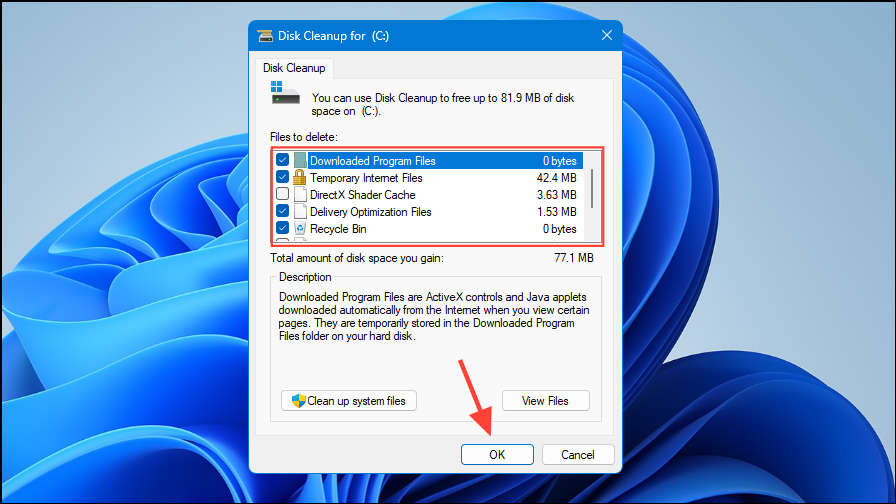
Task: Click the Temporary Internet Files lock icon
Action: click(300, 178)
